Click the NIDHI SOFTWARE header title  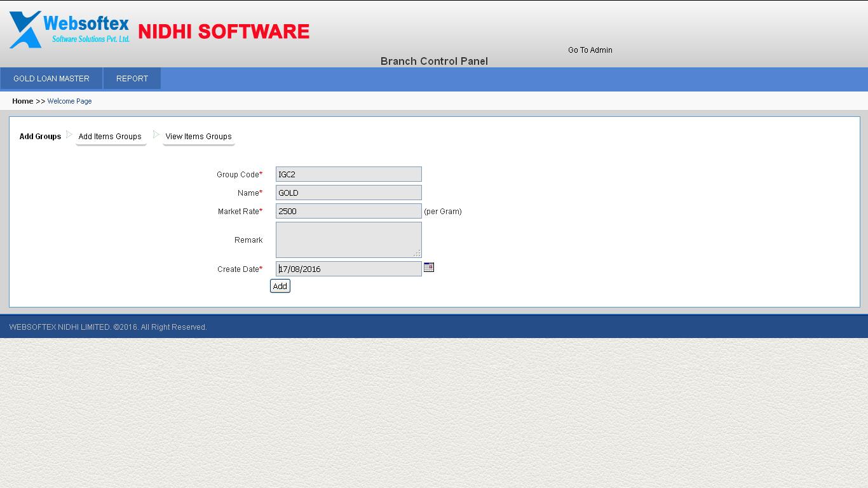pyautogui.click(x=224, y=31)
